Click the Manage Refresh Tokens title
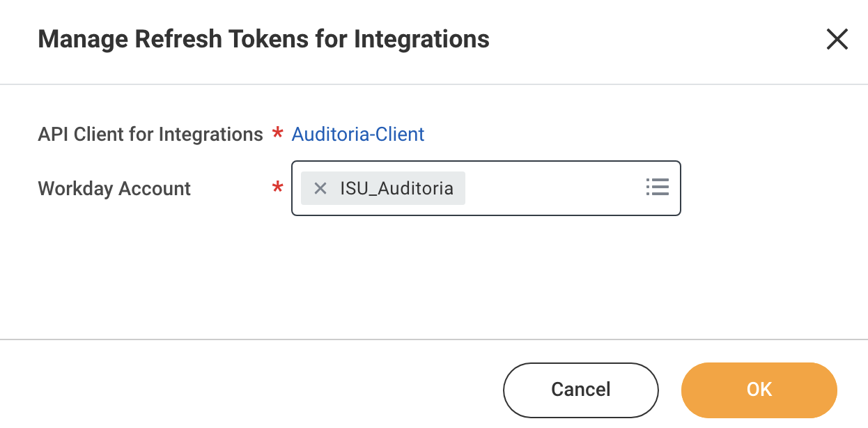This screenshot has width=868, height=428. pos(265,39)
